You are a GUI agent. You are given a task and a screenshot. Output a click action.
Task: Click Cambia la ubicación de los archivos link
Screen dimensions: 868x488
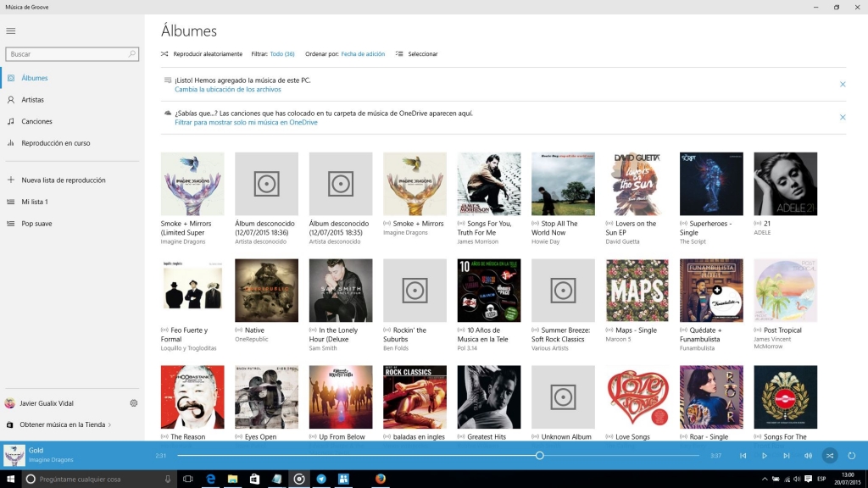pos(227,89)
